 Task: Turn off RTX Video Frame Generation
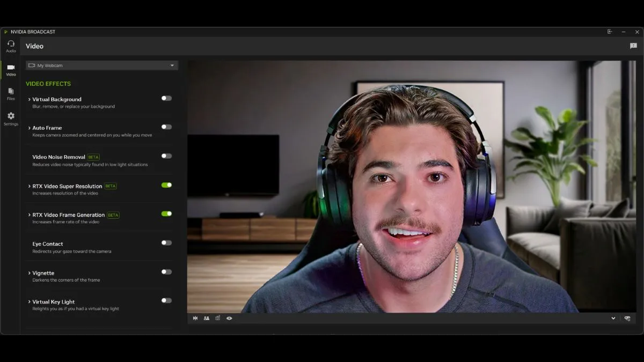coord(166,213)
